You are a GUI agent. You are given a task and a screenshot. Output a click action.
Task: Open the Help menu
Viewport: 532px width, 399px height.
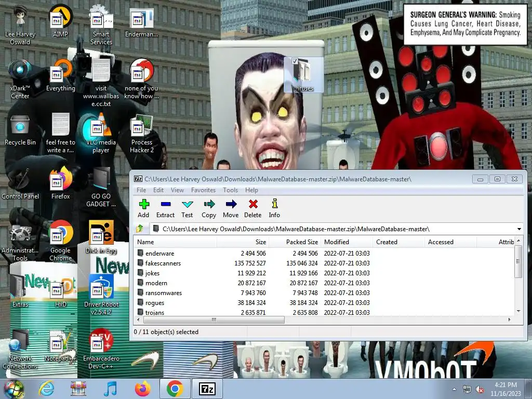coord(251,190)
